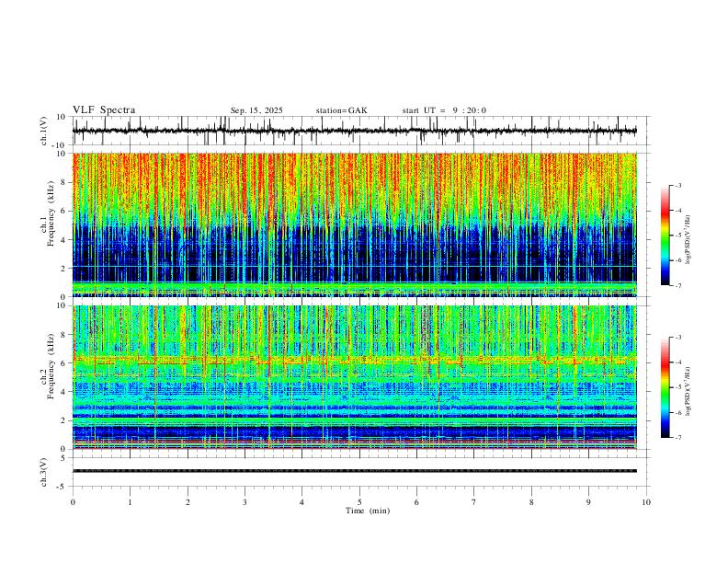Viewport: 728px width, 563px height.
Task: Click the ch.2 spectrogram panel
Action: (354, 377)
